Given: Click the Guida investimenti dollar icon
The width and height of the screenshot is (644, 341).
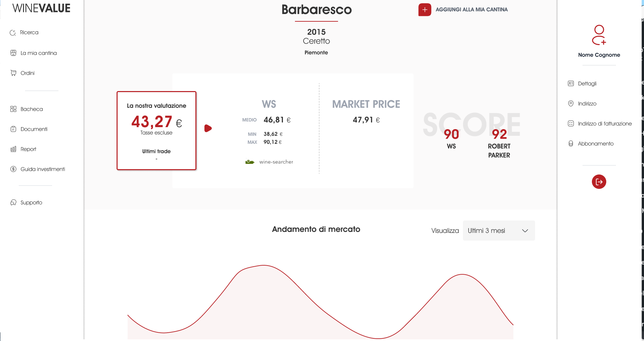Looking at the screenshot, I should click(x=13, y=169).
